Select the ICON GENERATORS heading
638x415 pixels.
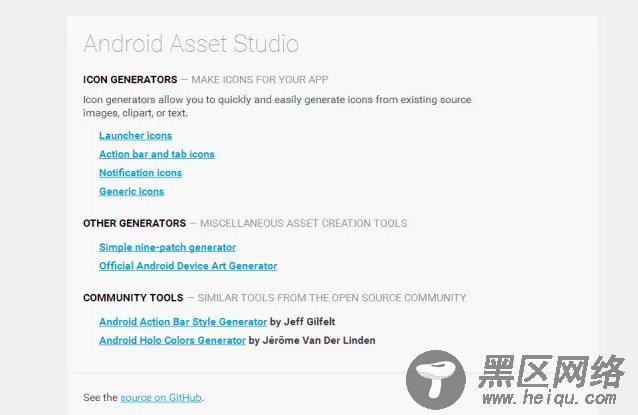pyautogui.click(x=130, y=80)
